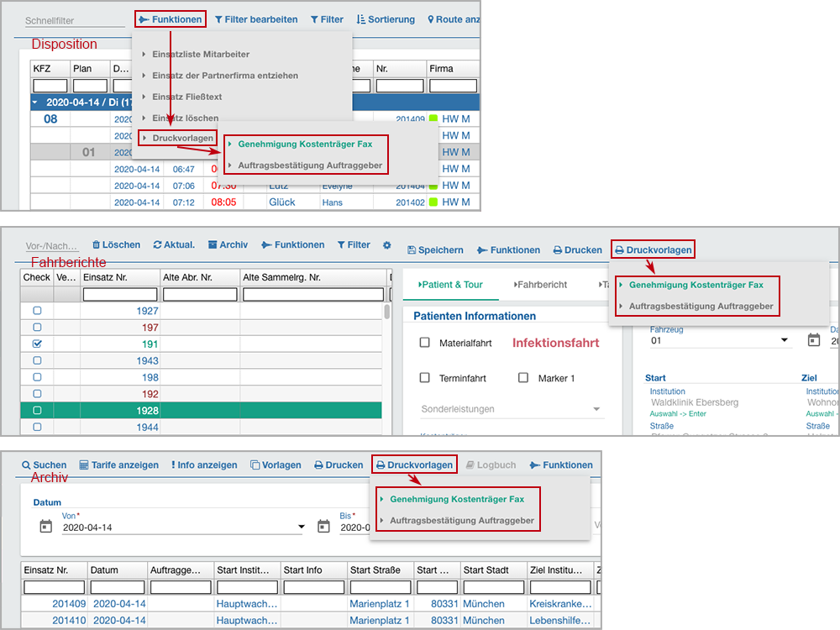Image resolution: width=840 pixels, height=630 pixels.
Task: Uncheck the checkbox for Einsatz 191
Action: [37, 344]
